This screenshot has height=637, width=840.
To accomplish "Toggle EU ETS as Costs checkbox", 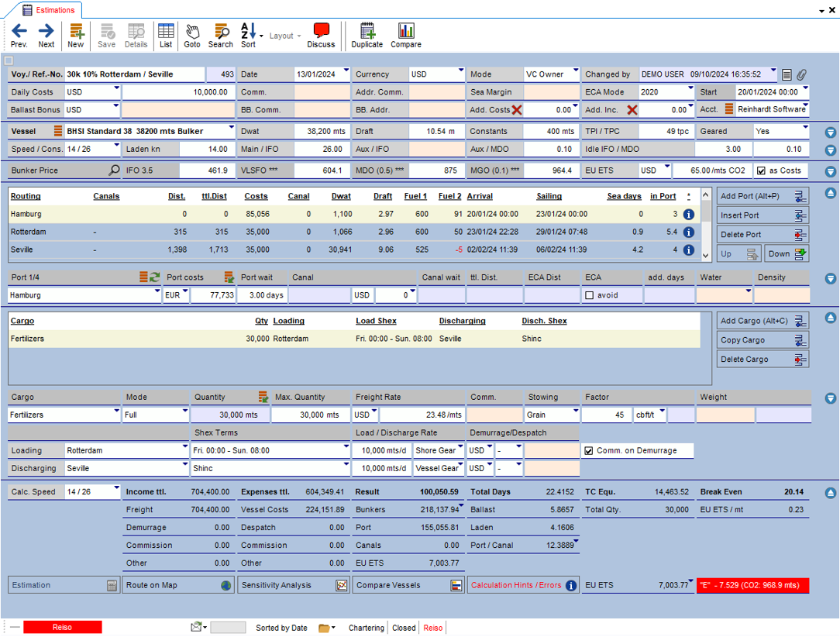I will (761, 171).
